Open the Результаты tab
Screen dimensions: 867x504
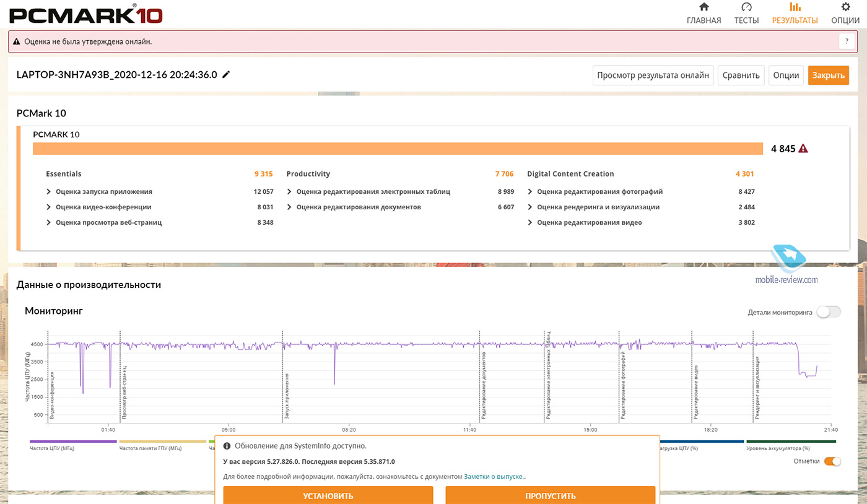click(x=795, y=14)
